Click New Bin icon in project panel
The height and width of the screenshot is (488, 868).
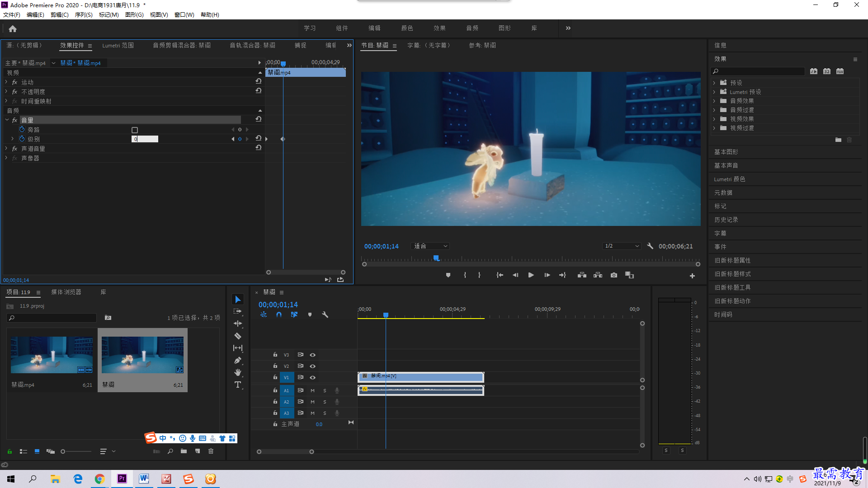tap(184, 451)
